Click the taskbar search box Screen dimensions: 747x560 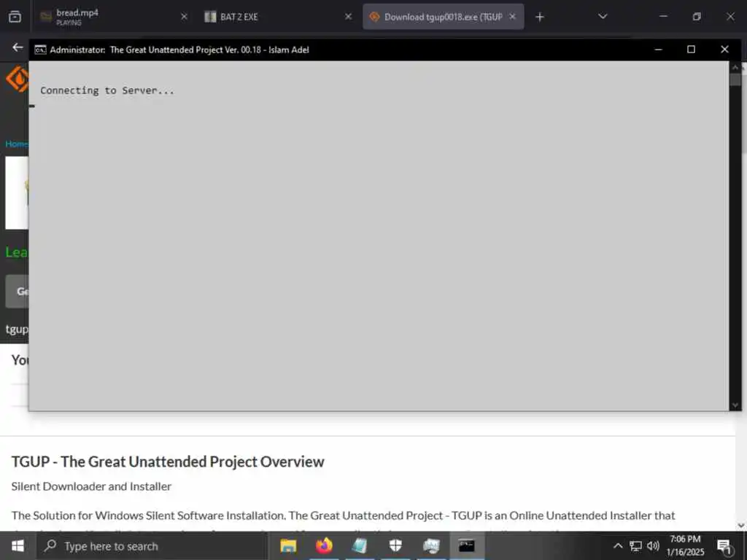[152, 546]
